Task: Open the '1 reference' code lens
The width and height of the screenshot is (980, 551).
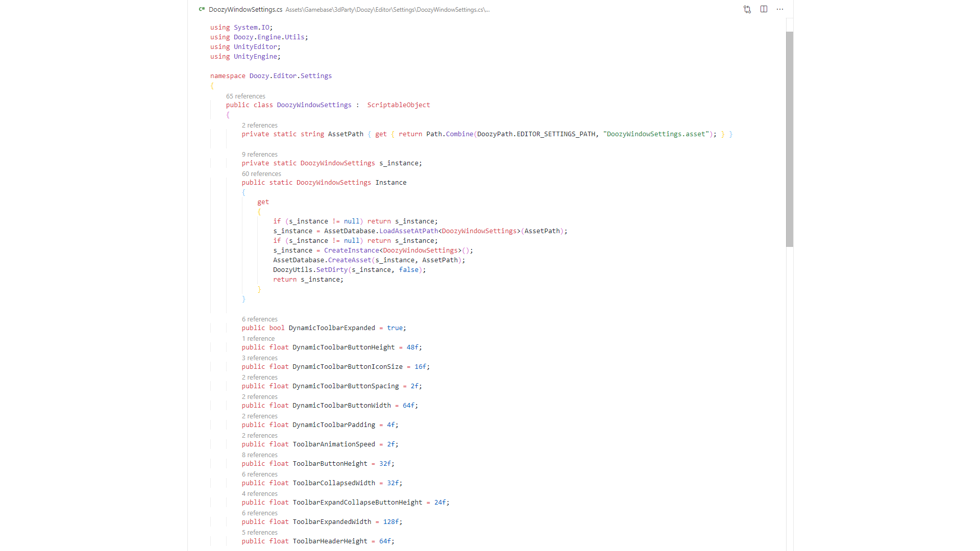Action: (258, 339)
